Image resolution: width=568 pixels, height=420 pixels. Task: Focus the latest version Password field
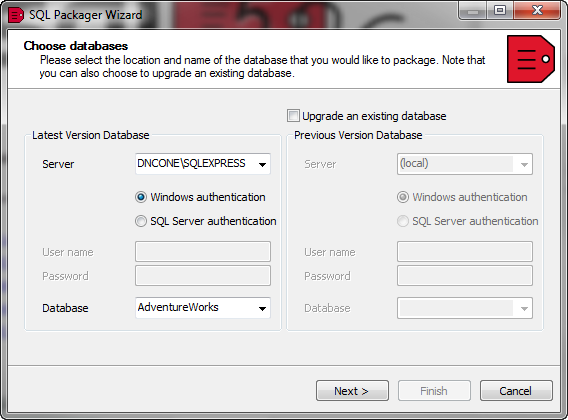pos(203,275)
